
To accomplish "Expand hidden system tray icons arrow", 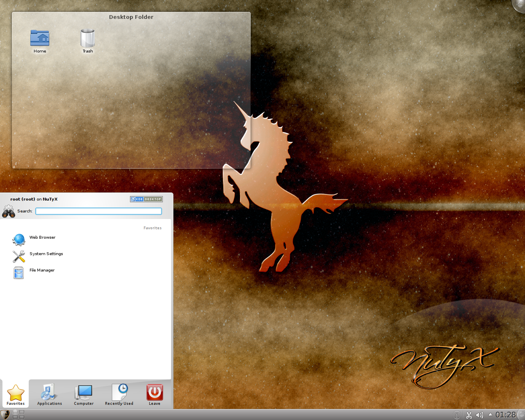I will pos(490,415).
